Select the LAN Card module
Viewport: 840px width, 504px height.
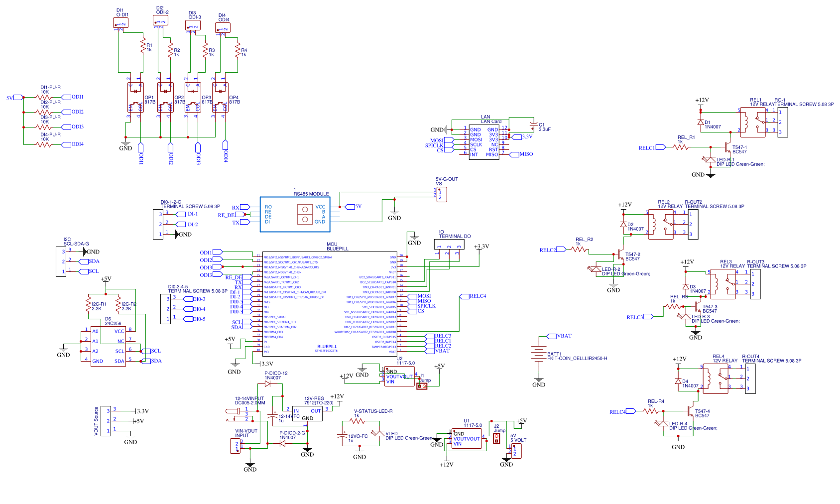[484, 142]
